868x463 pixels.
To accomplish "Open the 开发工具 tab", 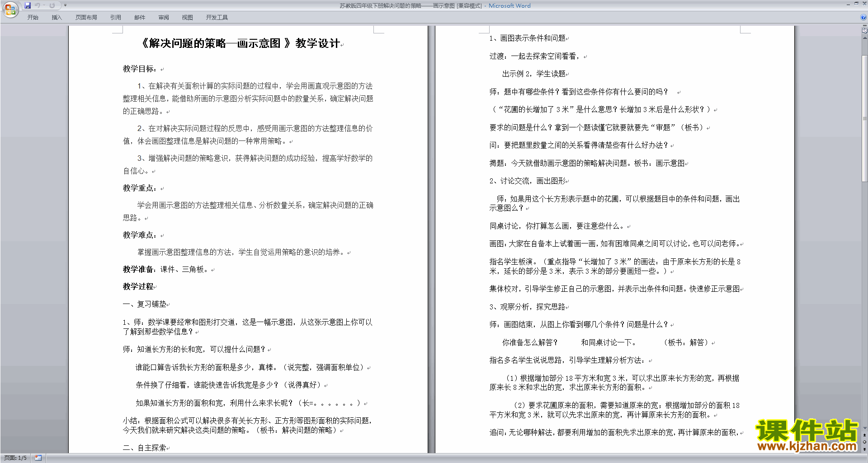I will (x=217, y=18).
